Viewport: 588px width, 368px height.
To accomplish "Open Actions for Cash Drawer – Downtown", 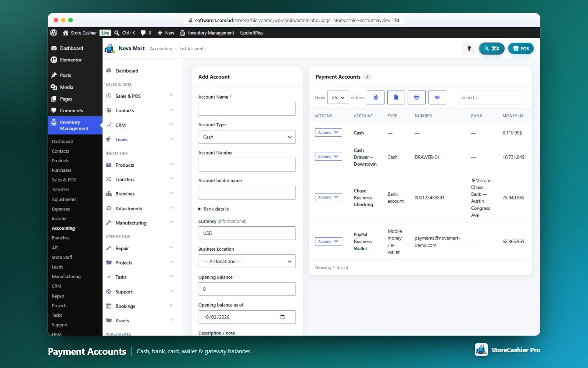I will [329, 157].
